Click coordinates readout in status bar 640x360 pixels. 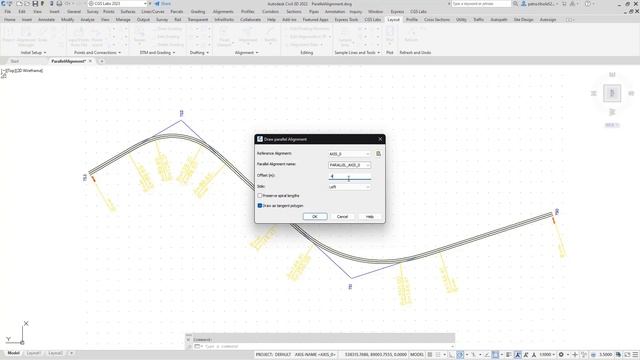click(376, 355)
